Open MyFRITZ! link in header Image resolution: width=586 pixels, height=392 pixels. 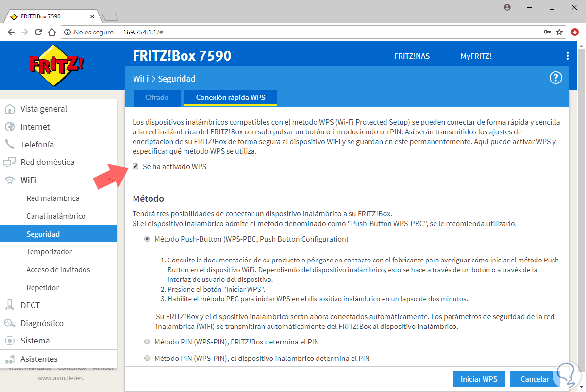click(x=476, y=56)
